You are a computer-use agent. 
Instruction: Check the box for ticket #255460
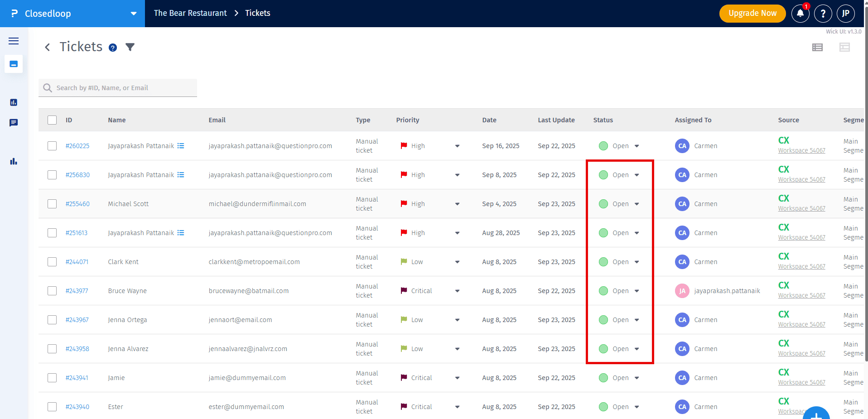pos(52,204)
